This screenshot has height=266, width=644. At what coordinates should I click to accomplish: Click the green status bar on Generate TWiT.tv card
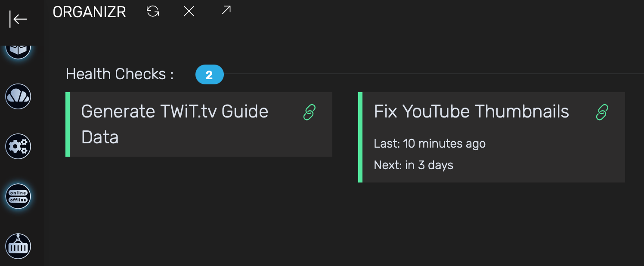(68, 124)
